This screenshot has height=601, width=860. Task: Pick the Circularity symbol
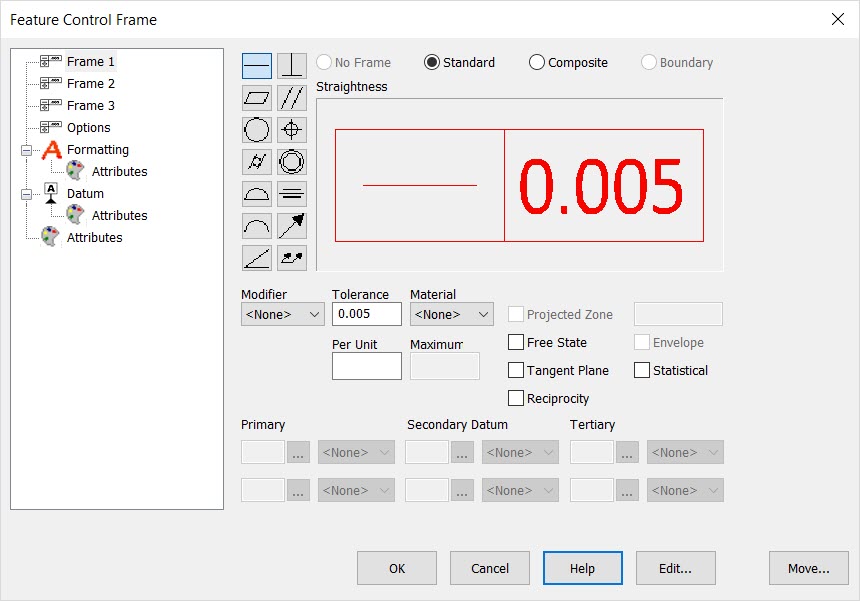(x=256, y=129)
